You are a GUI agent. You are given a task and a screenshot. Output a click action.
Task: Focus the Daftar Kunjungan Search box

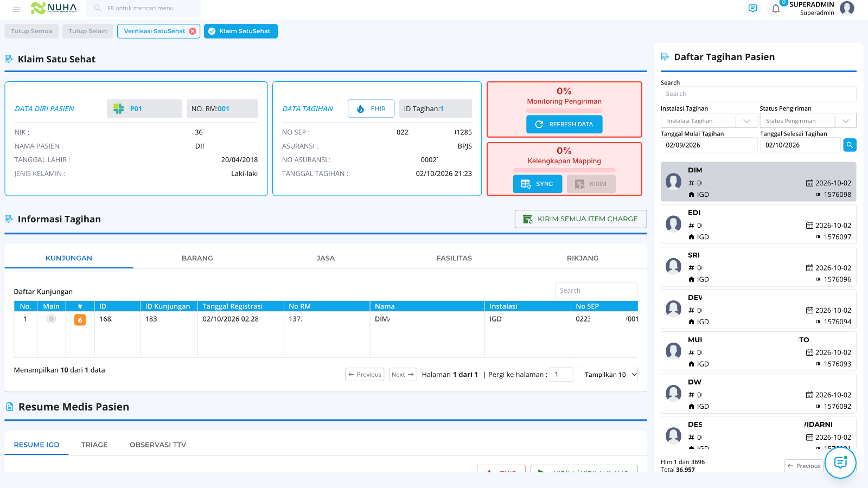[x=596, y=291]
